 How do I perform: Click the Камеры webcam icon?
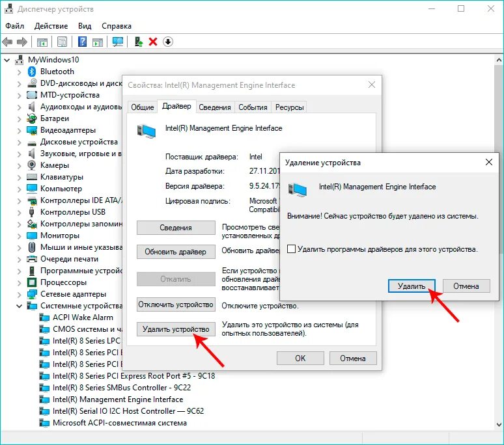click(31, 165)
